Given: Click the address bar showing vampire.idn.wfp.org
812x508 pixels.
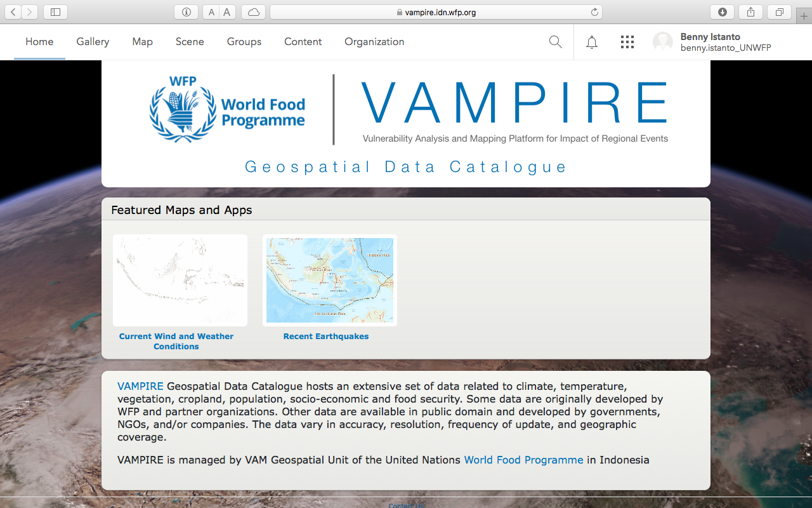Looking at the screenshot, I should click(x=436, y=12).
